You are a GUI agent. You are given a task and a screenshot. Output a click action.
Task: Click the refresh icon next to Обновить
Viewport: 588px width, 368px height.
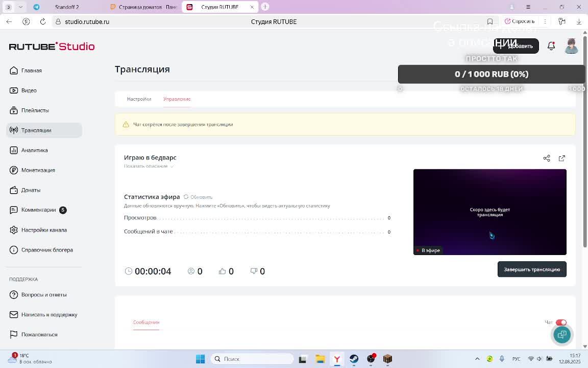click(x=186, y=197)
